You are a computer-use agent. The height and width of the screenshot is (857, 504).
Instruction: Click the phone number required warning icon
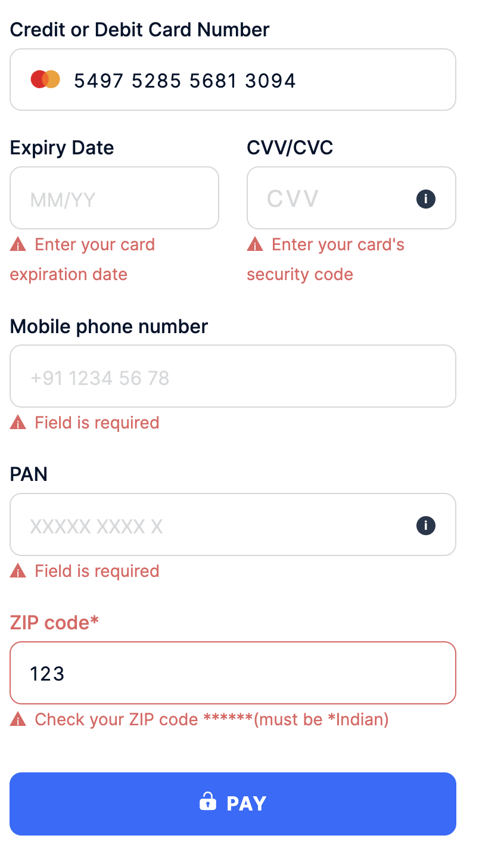tap(17, 422)
